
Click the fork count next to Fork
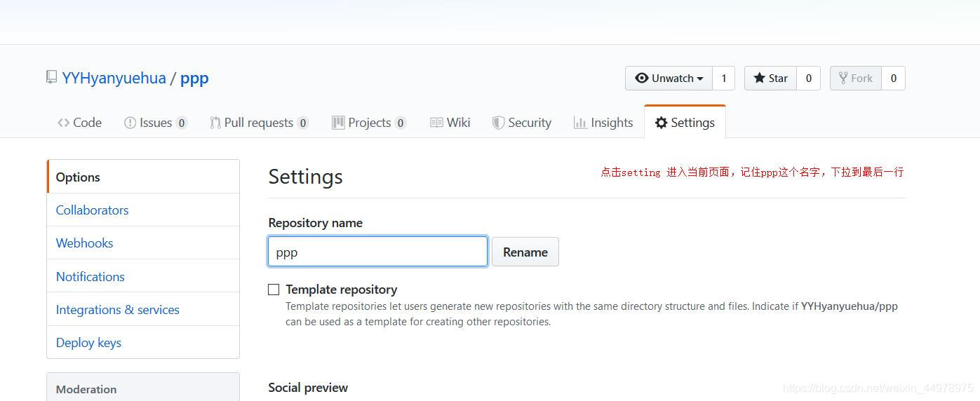tap(893, 79)
